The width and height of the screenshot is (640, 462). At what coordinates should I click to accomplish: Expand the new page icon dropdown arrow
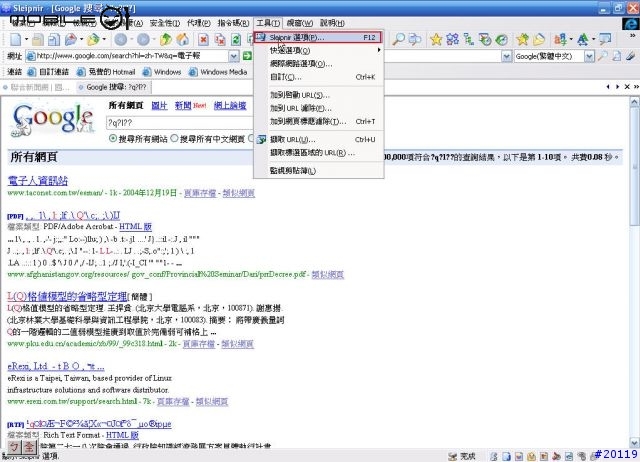[27, 40]
